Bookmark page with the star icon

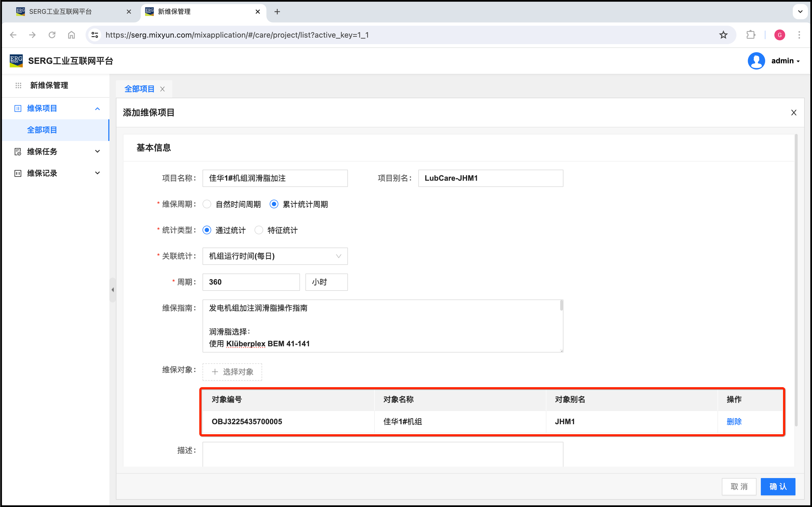(723, 35)
